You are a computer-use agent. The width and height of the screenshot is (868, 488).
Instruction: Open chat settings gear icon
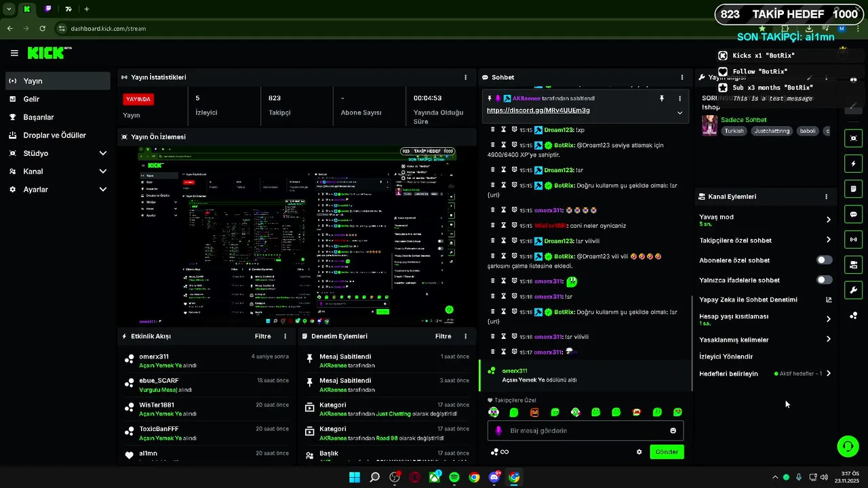point(639,452)
